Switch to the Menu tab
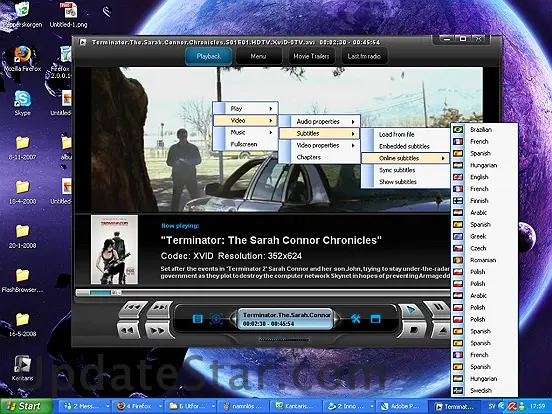Image resolution: width=552 pixels, height=414 pixels. [x=258, y=56]
